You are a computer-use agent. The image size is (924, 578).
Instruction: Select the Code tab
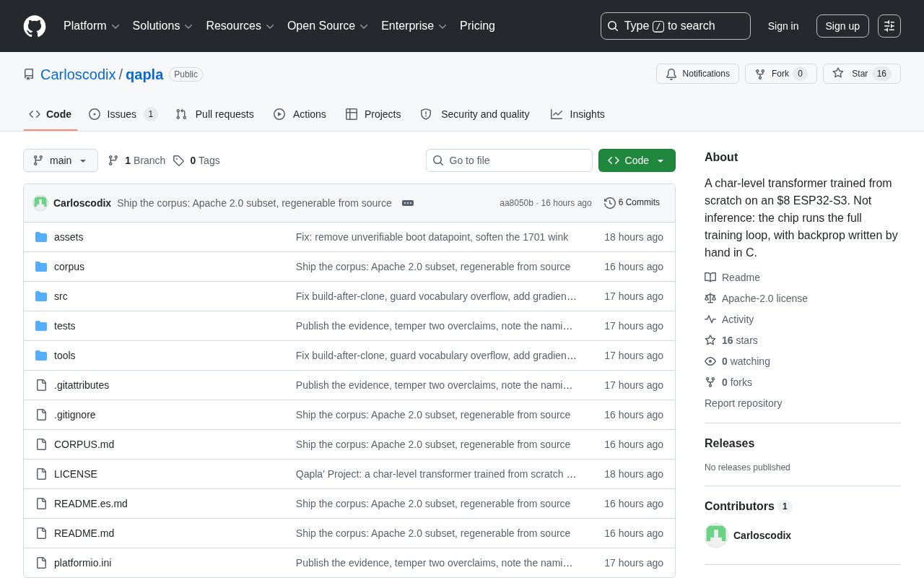[51, 114]
